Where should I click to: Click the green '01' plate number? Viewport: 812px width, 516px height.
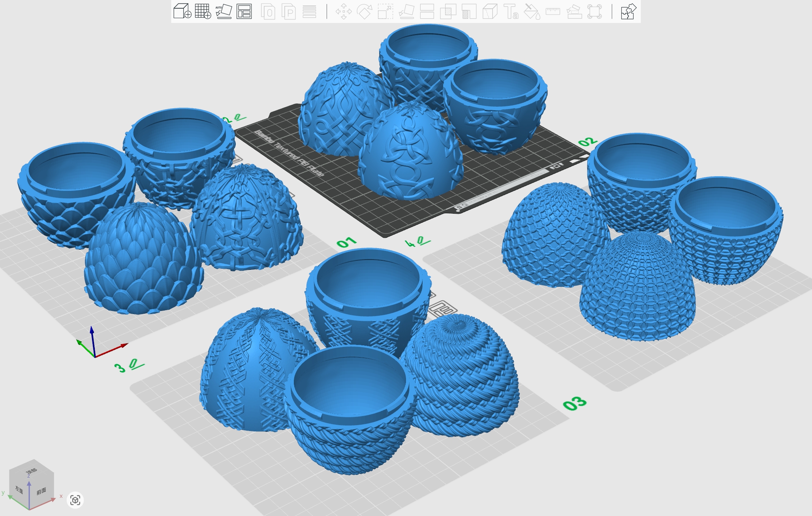pyautogui.click(x=347, y=242)
